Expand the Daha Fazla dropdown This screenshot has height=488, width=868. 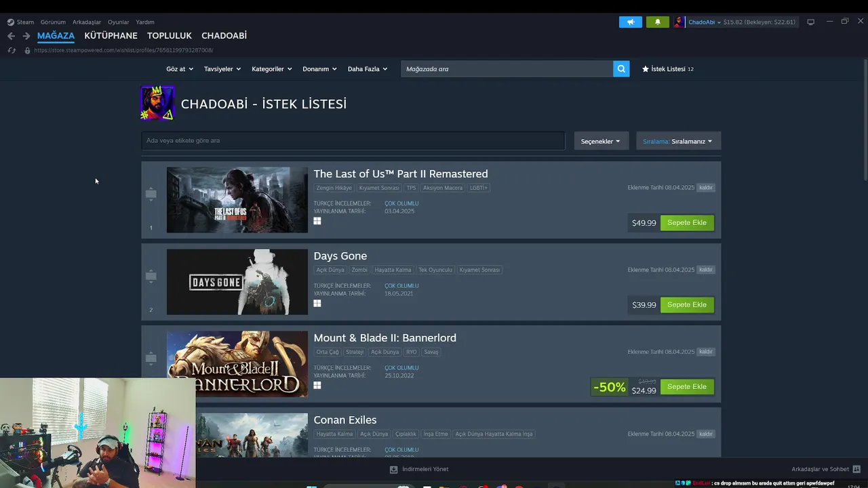click(x=368, y=68)
